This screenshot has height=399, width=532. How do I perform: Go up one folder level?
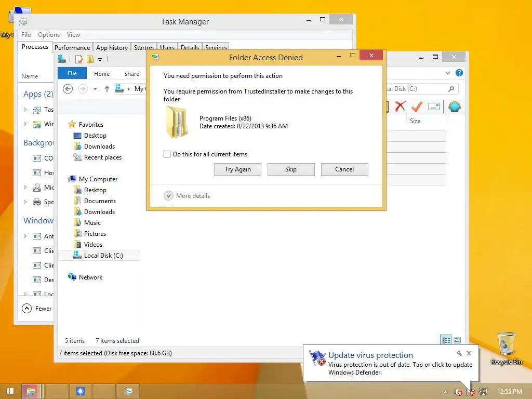pyautogui.click(x=107, y=89)
